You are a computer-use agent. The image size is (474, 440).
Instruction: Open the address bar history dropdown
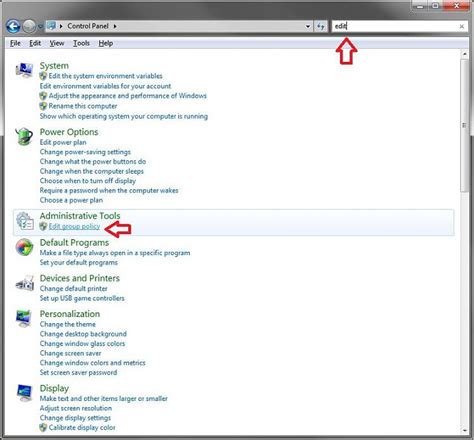coord(308,26)
